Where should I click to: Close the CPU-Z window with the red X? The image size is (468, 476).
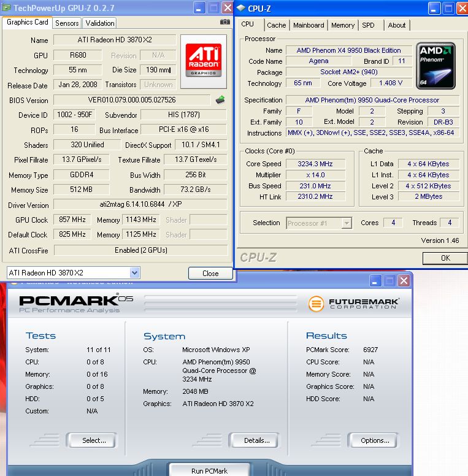tap(462, 9)
